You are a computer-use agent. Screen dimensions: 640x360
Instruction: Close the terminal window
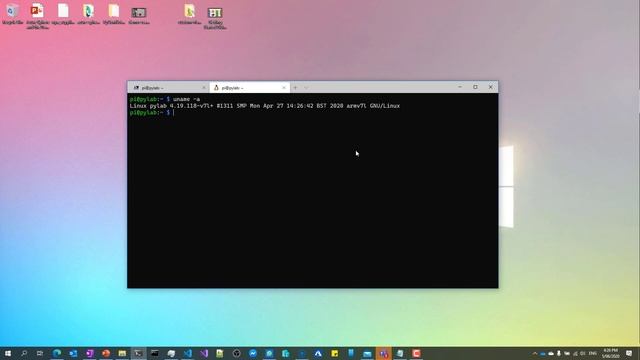coord(491,87)
